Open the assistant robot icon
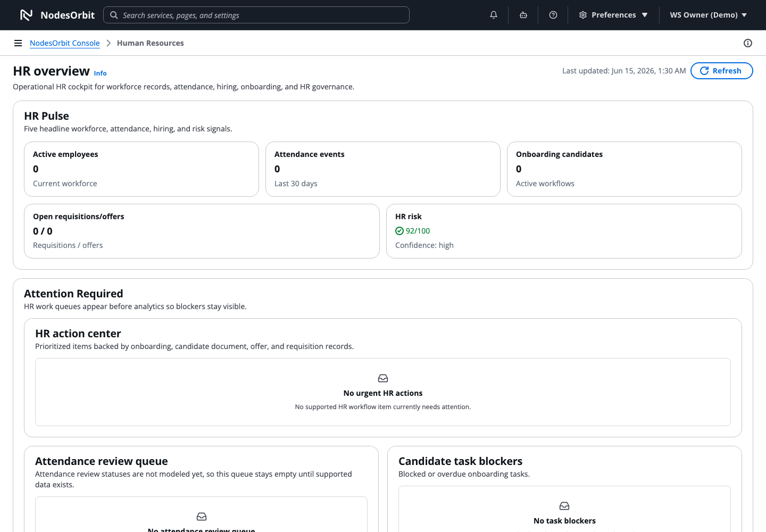 523,15
